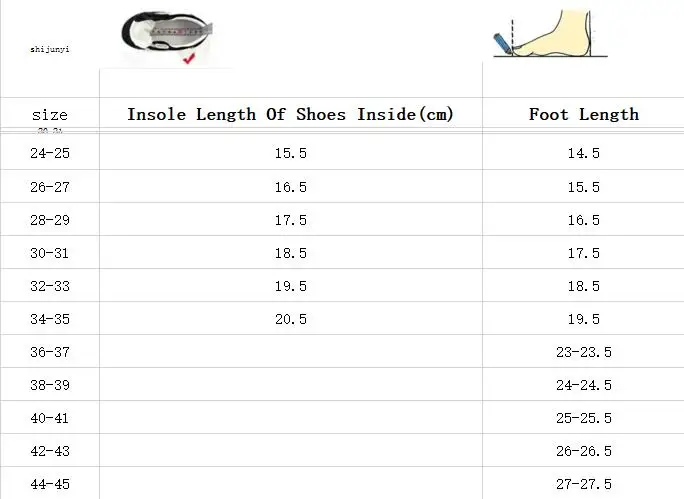Click the 28-29 size cell
684x499 pixels.
[x=50, y=220]
